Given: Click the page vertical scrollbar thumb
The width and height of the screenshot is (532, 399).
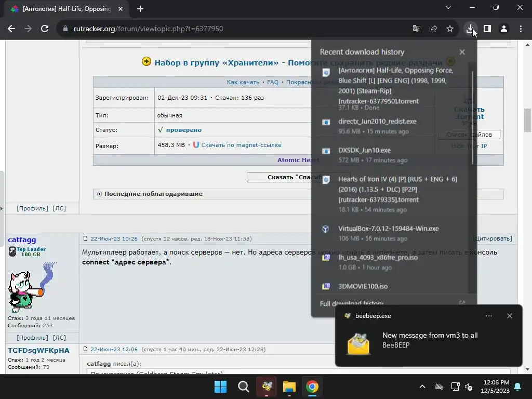Looking at the screenshot, I should (x=527, y=120).
